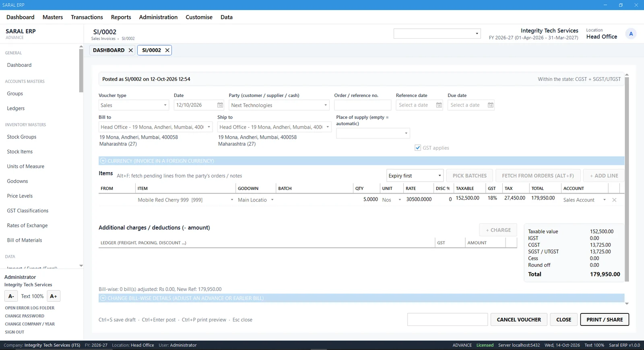
Task: Click the + CHARGE button
Action: [498, 230]
